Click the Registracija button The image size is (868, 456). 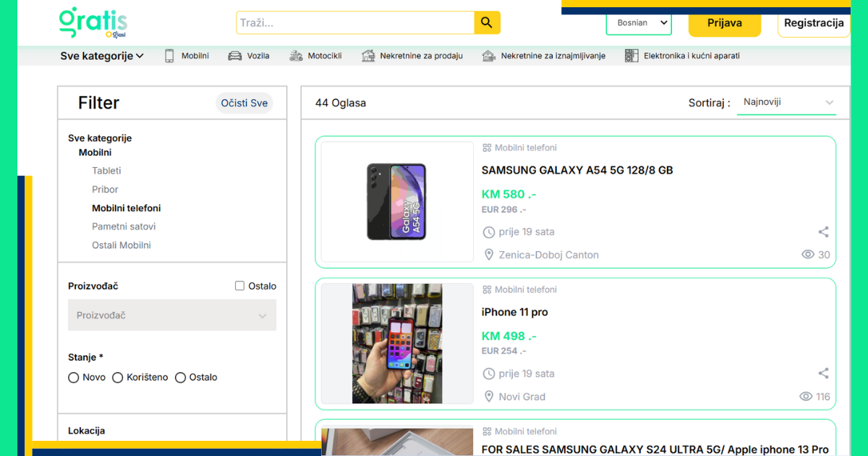pyautogui.click(x=814, y=23)
